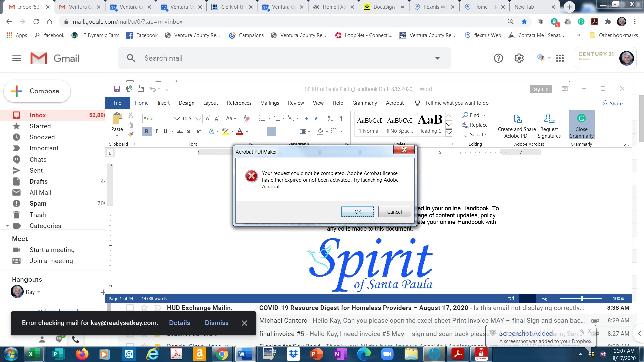Click the Word zoom slider handle
The height and width of the screenshot is (362, 644).
click(581, 298)
